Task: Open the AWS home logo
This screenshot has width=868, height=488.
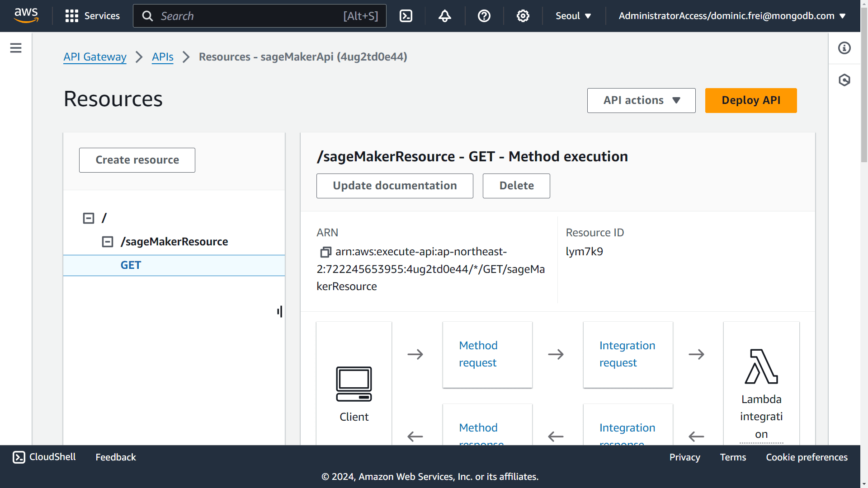Action: coord(26,16)
